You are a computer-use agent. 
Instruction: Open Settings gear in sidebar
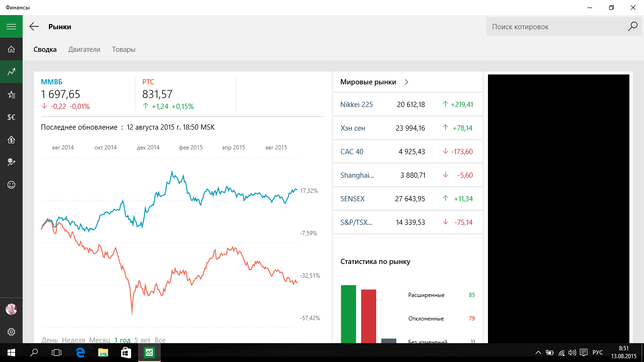[11, 332]
